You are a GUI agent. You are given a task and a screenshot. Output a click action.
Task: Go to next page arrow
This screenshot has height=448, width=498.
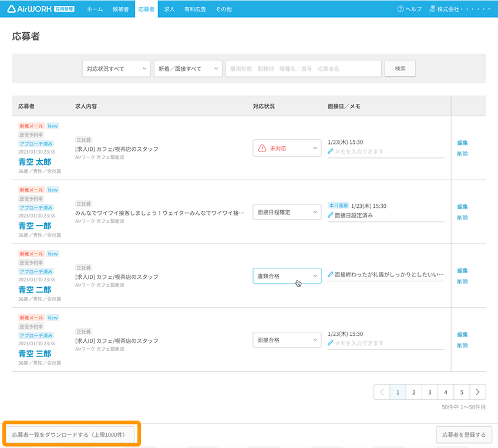click(477, 392)
